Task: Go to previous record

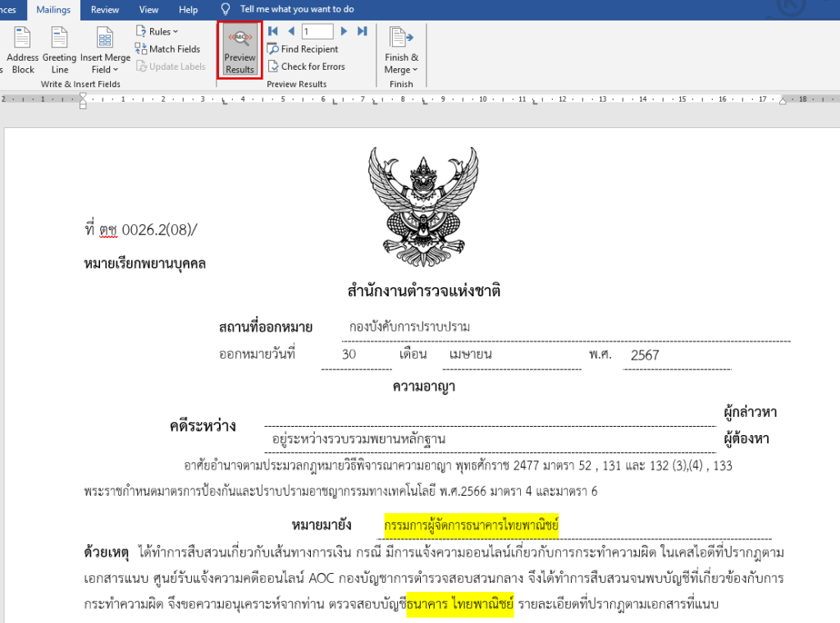Action: (x=290, y=31)
